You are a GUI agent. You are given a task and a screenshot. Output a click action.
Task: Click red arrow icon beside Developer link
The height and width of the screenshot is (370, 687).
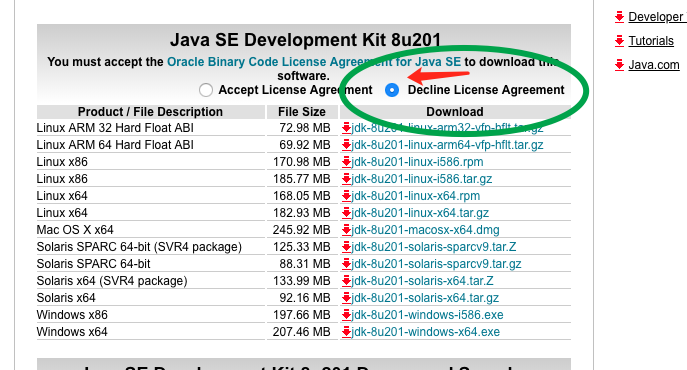point(619,17)
